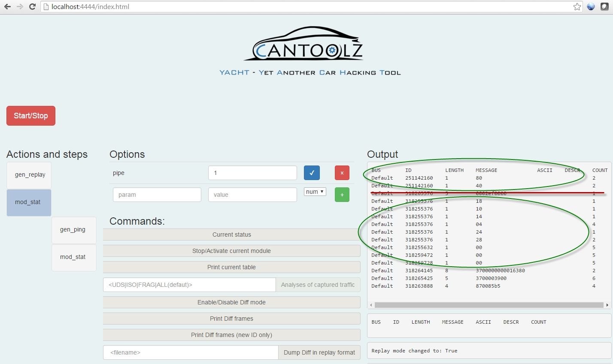Click Analyses of captured traffic button

[x=318, y=285]
